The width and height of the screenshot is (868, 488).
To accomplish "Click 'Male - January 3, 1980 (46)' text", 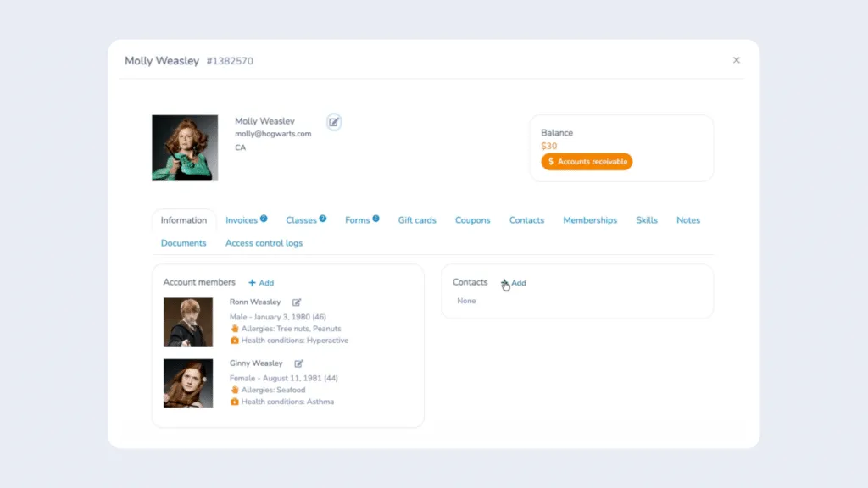I will (x=278, y=317).
